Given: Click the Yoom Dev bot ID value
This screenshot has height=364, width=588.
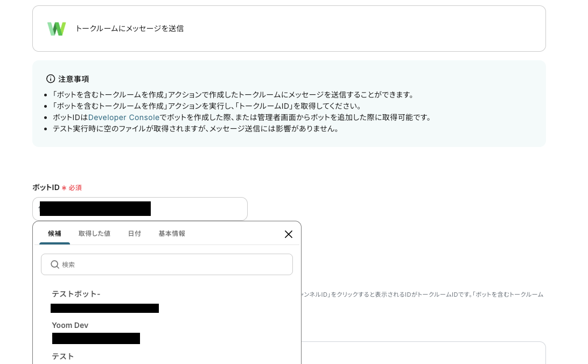Looking at the screenshot, I should click(96, 339).
